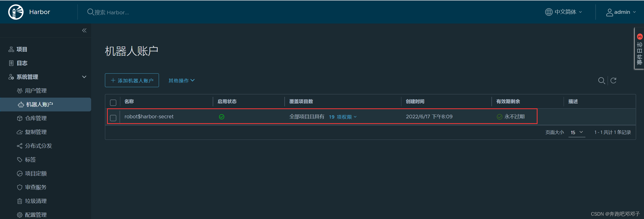Image resolution: width=644 pixels, height=219 pixels.
Task: Click the 覆盖项目数 column header
Action: point(301,101)
